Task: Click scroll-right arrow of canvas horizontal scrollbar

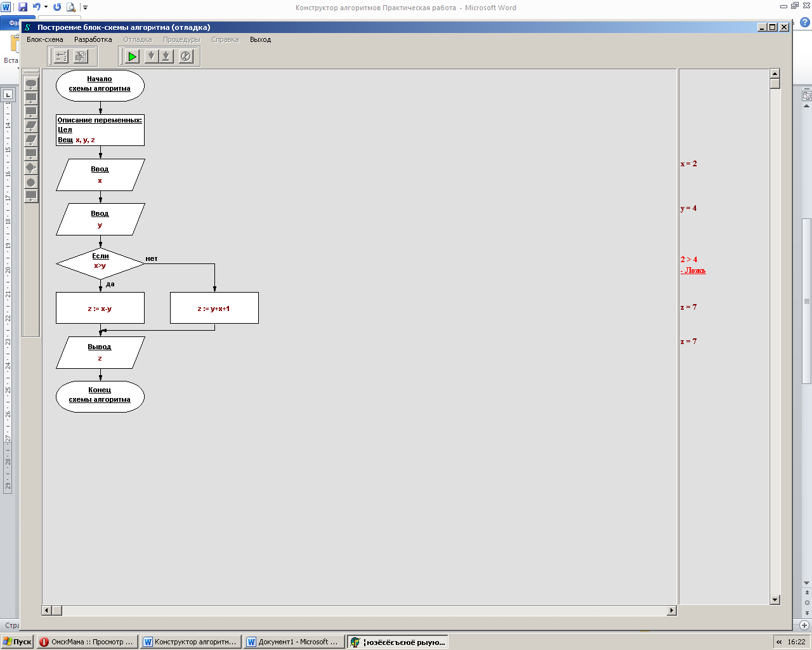Action: click(x=672, y=611)
